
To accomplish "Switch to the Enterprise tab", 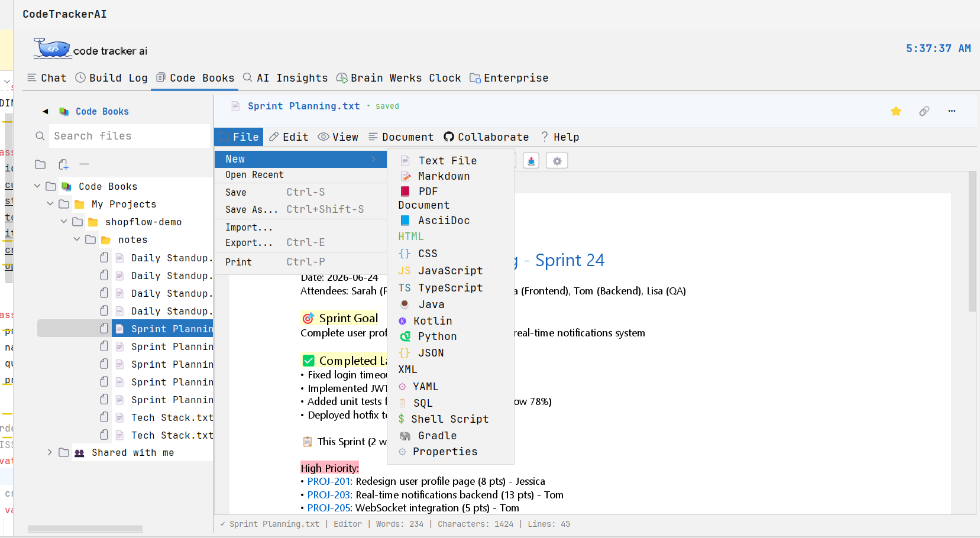I will point(509,78).
